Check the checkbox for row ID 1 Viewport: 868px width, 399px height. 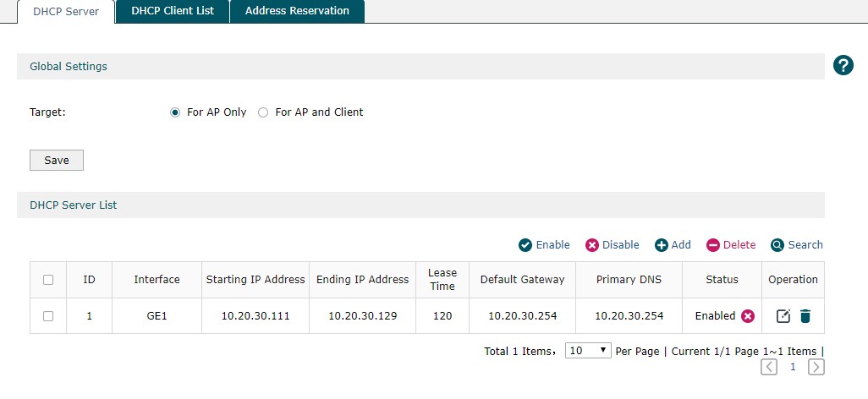pyautogui.click(x=48, y=316)
